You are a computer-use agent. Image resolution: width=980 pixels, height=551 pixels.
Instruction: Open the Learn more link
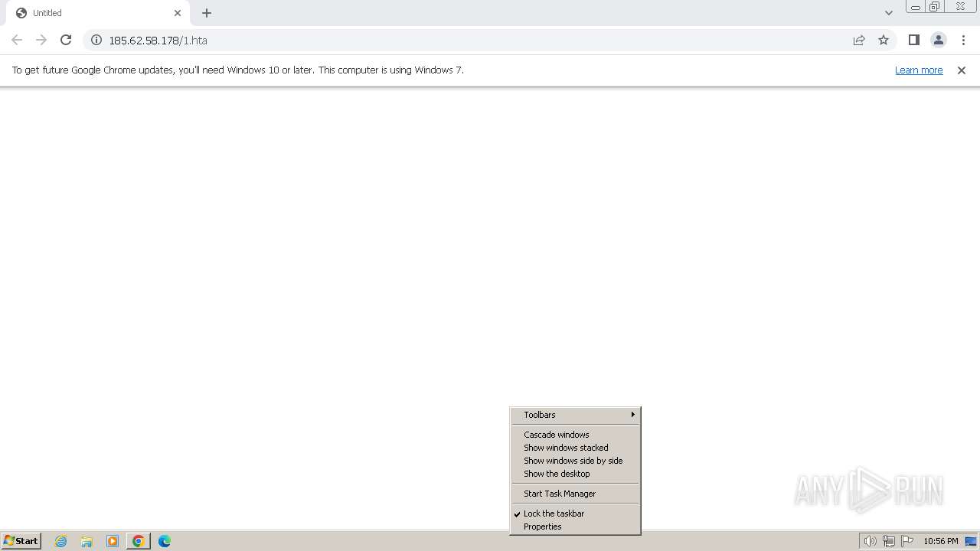[x=919, y=70]
